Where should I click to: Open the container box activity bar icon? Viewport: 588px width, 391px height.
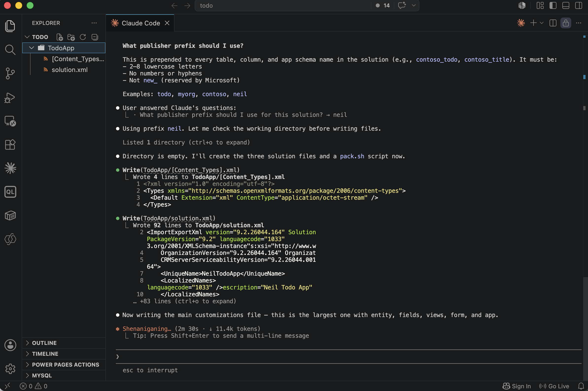(x=10, y=215)
